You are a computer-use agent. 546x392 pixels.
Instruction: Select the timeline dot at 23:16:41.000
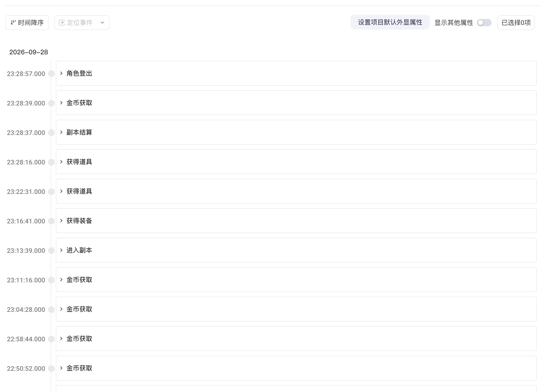point(51,221)
